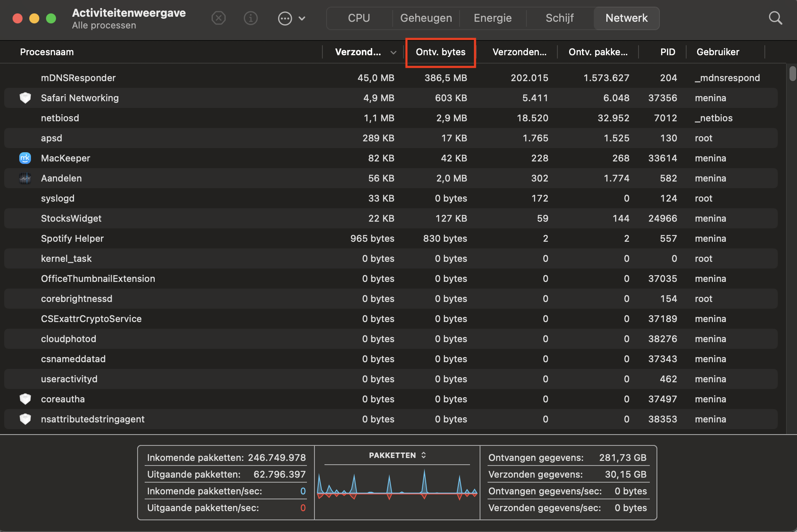Click the vertical scrollbar thumb
797x532 pixels.
pyautogui.click(x=792, y=74)
